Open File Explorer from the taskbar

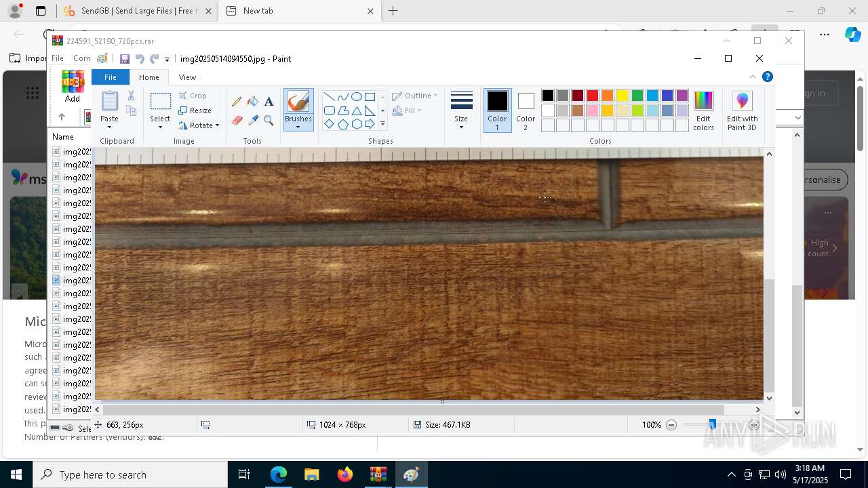[311, 474]
